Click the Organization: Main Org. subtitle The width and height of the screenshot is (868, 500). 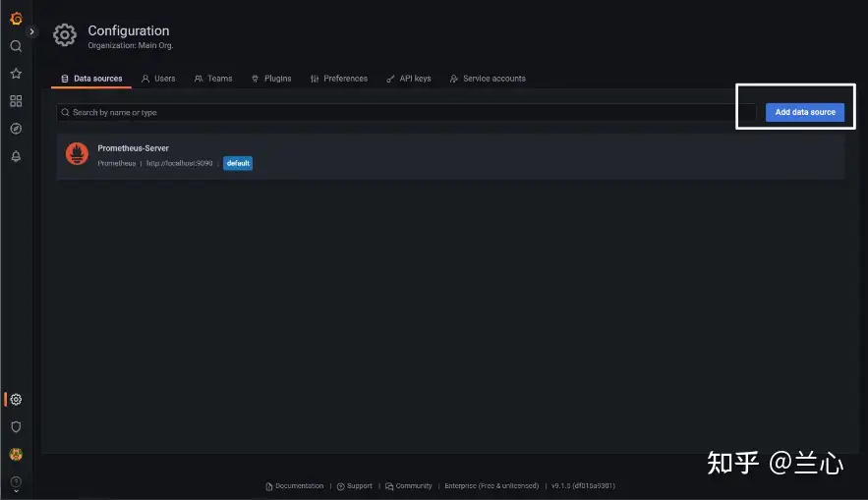coord(131,45)
